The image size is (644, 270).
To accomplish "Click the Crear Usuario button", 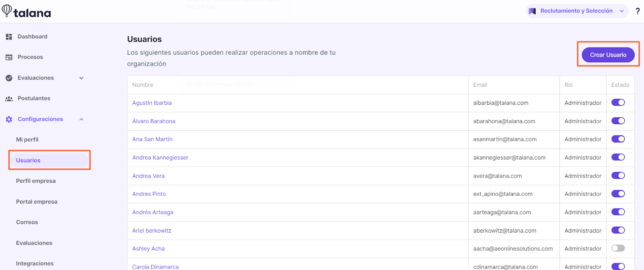I will (x=608, y=55).
